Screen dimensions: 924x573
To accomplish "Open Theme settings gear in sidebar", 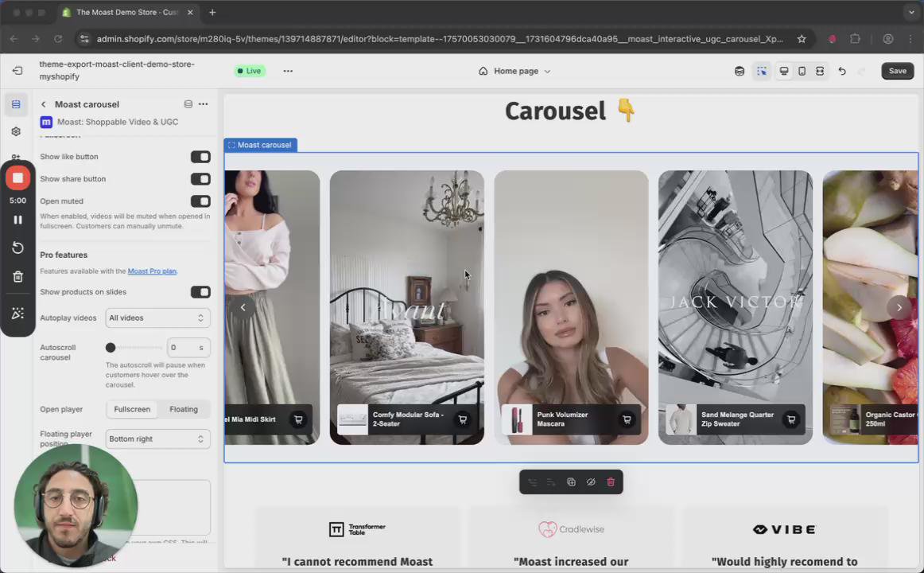I will 16,131.
